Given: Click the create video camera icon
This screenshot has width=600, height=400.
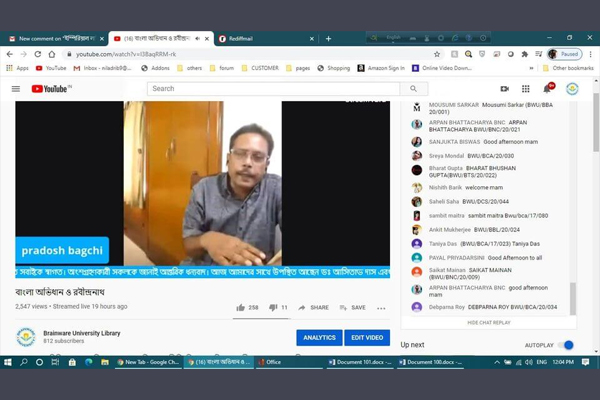Looking at the screenshot, I should [x=504, y=89].
